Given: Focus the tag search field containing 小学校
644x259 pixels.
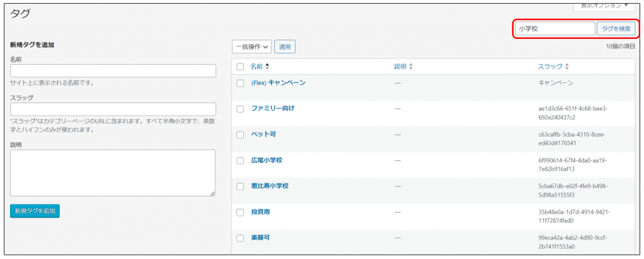Looking at the screenshot, I should 554,29.
